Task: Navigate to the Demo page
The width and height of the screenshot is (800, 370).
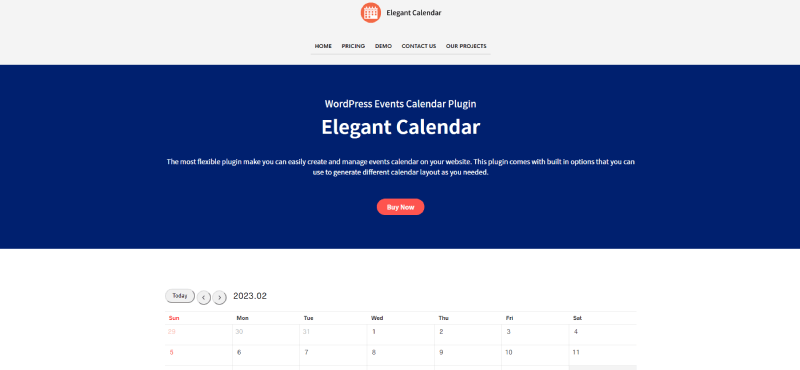Action: click(383, 46)
